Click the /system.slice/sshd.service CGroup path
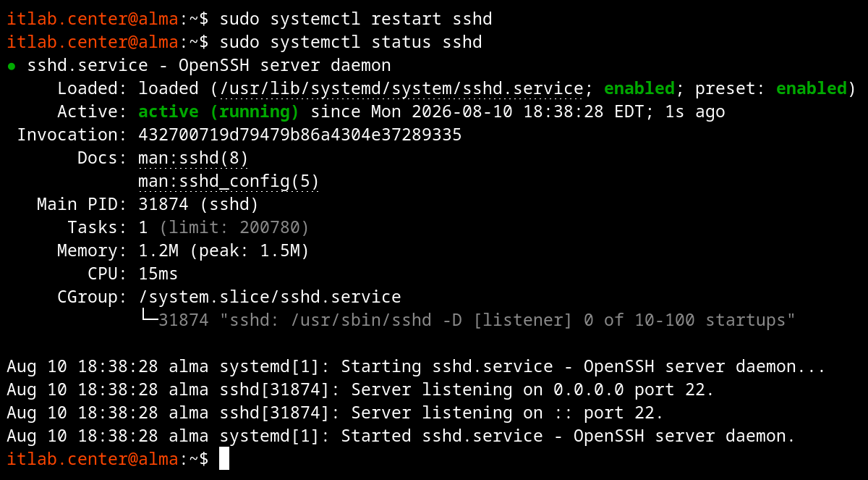The width and height of the screenshot is (868, 480). [269, 297]
